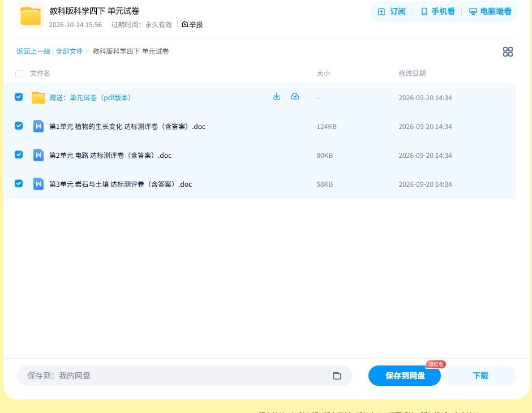The image size is (532, 413).
Task: Click 全部文件 breadcrumb link
Action: [69, 51]
